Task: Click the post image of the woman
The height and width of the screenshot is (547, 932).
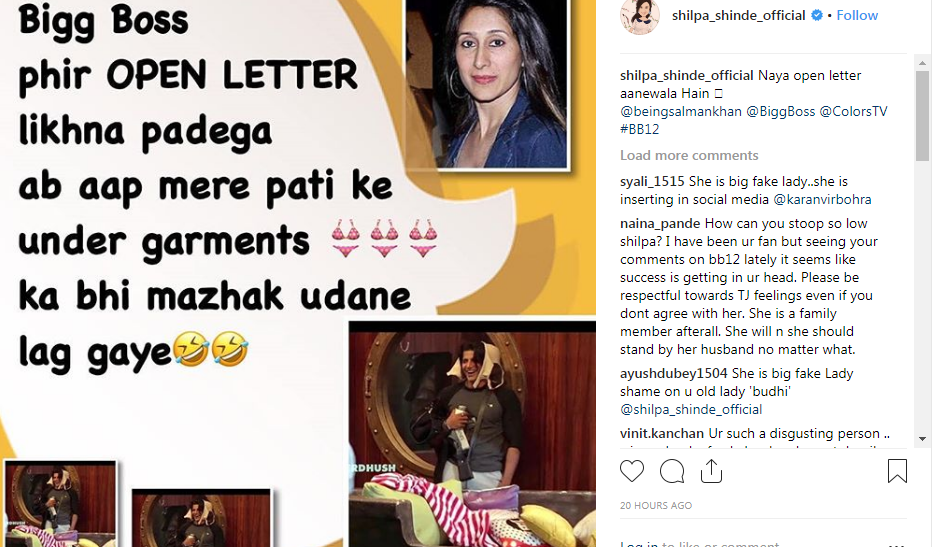Action: [487, 84]
